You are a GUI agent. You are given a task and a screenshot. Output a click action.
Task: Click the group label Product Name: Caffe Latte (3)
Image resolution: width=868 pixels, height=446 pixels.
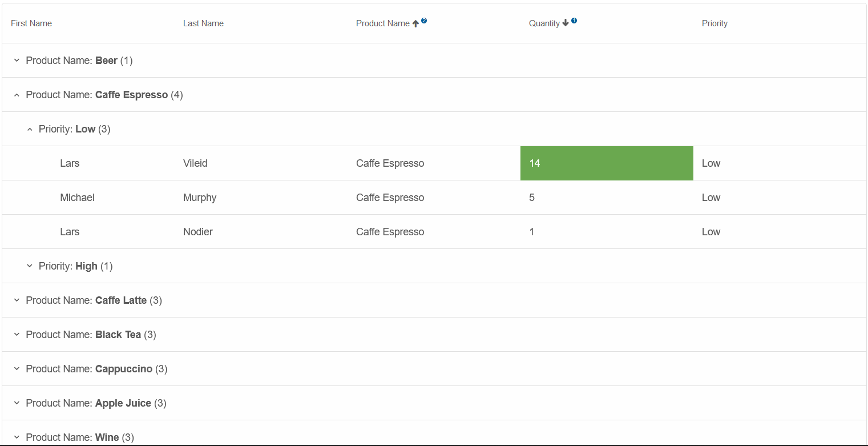coord(94,300)
